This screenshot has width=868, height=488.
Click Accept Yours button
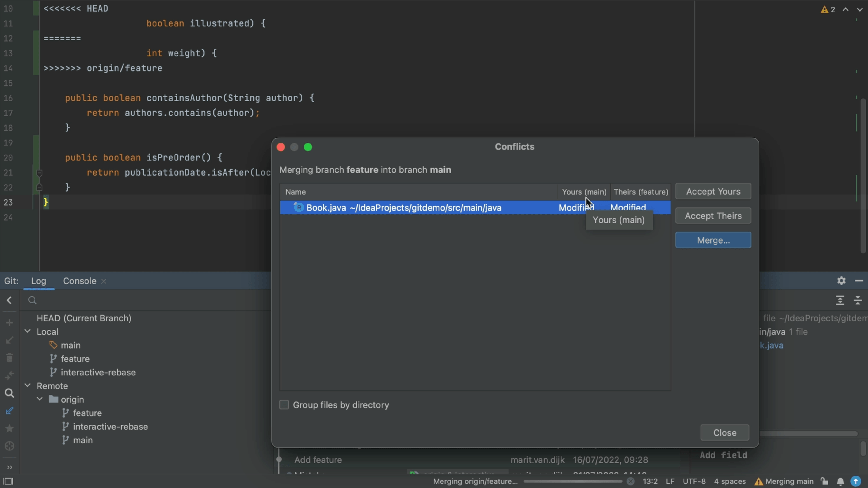[714, 191]
